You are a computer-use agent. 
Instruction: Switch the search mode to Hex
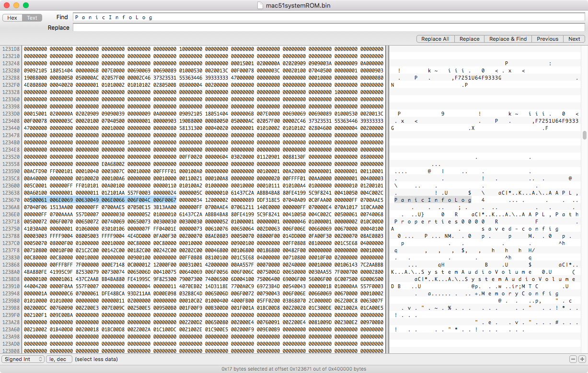coord(12,18)
